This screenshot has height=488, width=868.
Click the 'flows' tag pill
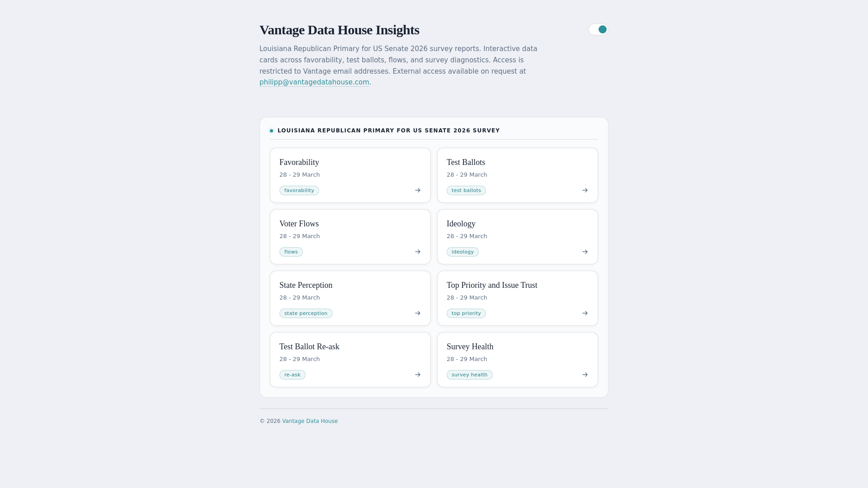pos(291,252)
